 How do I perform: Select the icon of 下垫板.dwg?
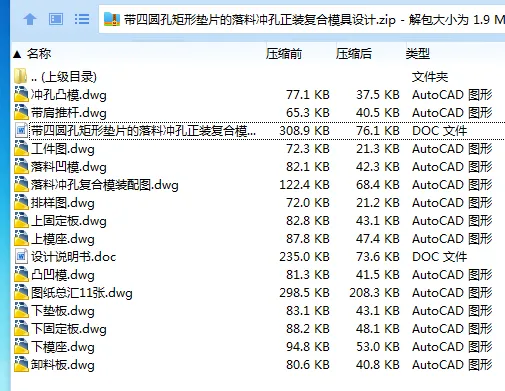(x=21, y=310)
